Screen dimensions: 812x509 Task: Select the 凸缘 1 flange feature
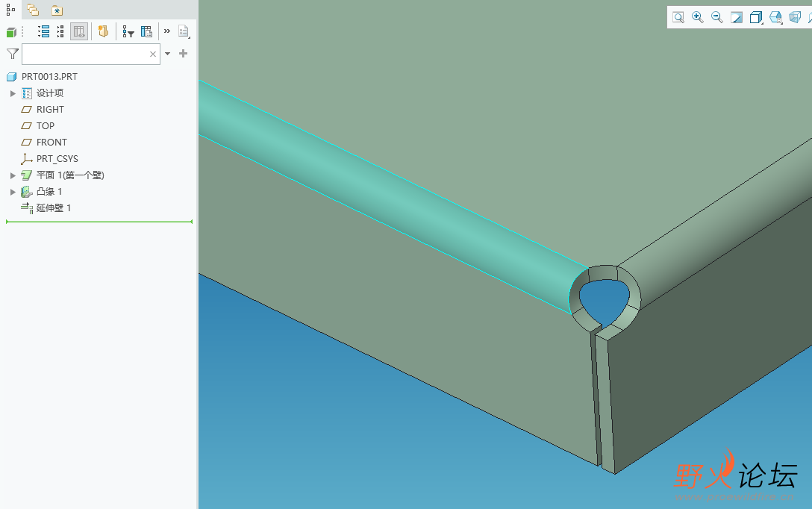pos(49,192)
